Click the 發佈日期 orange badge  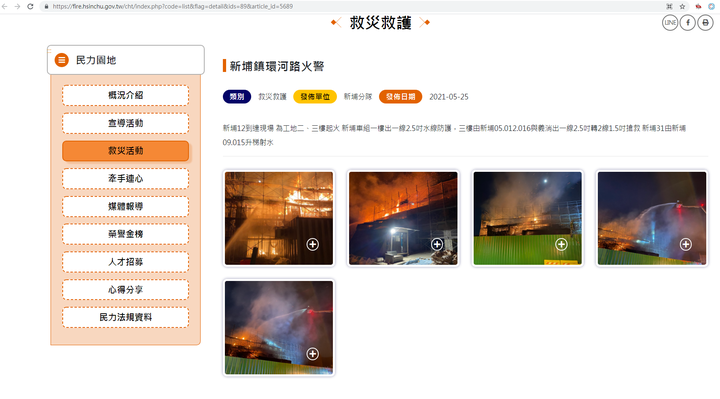click(400, 97)
